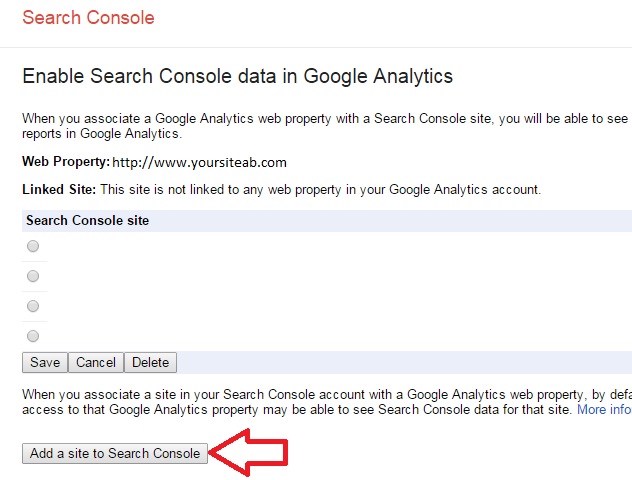
Task: Click the site is not linked message
Action: [x=320, y=189]
